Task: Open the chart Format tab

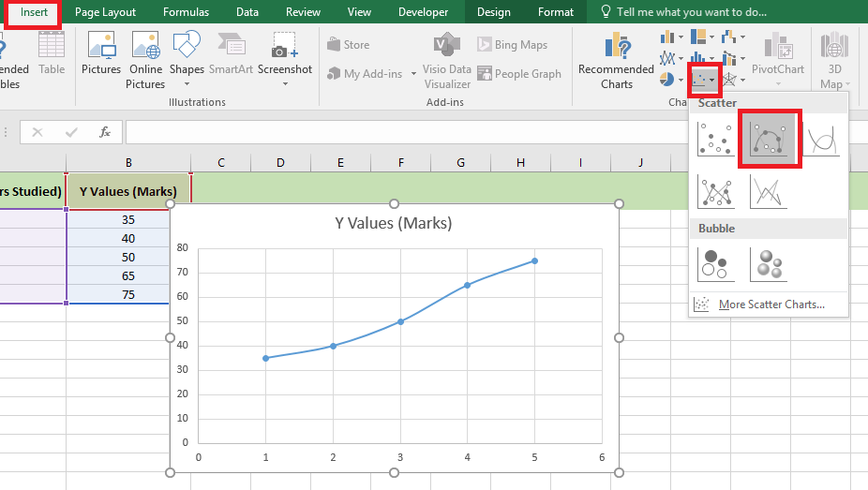Action: click(555, 11)
